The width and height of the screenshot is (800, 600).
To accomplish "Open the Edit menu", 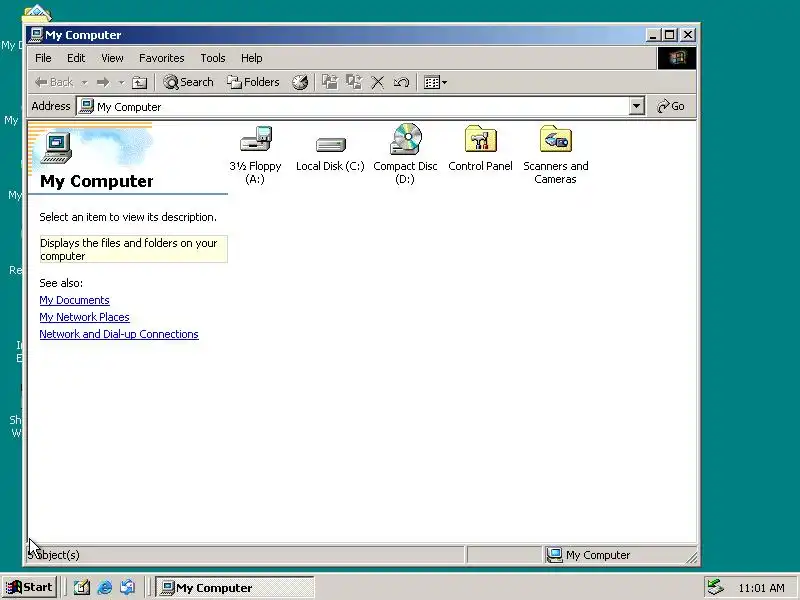I will [76, 58].
